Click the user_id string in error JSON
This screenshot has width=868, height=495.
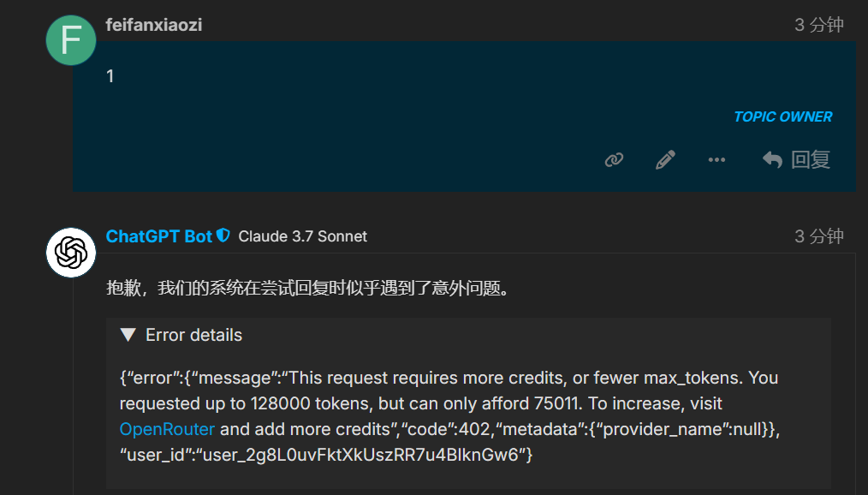(326, 455)
